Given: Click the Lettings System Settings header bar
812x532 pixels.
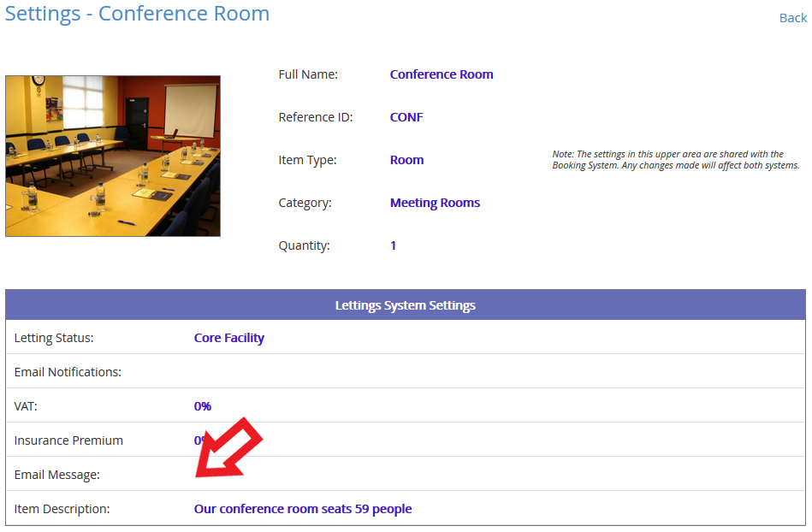Looking at the screenshot, I should (x=406, y=304).
